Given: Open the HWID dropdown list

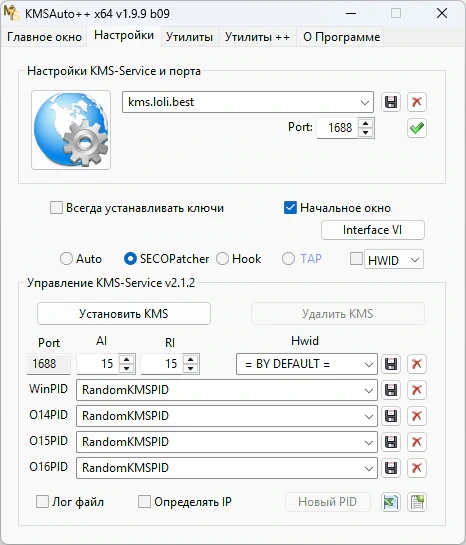Looking at the screenshot, I should pos(415,260).
